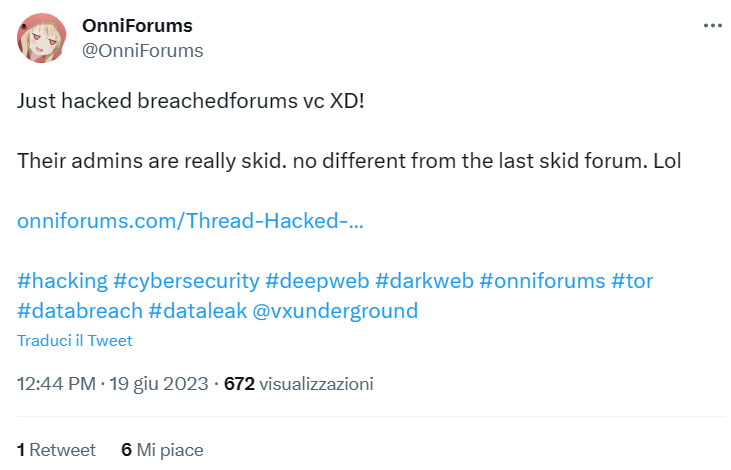
Task: Open the tweet's three-dot more menu
Action: point(712,26)
